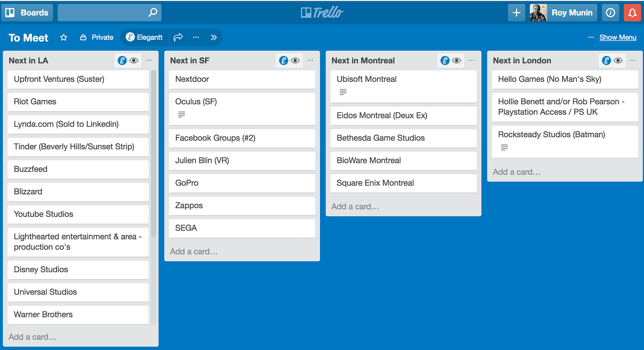Add a card to Next in LA
Screen dimensions: 644x350
33,337
